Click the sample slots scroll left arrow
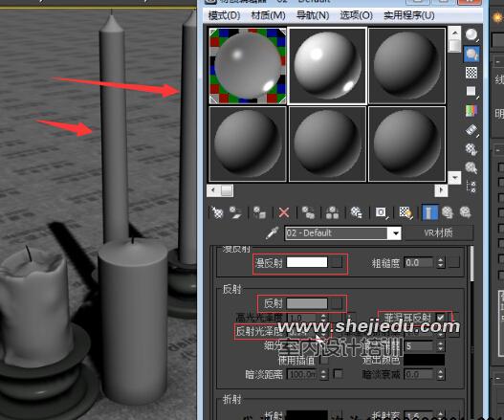The image size is (504, 420). 212,190
